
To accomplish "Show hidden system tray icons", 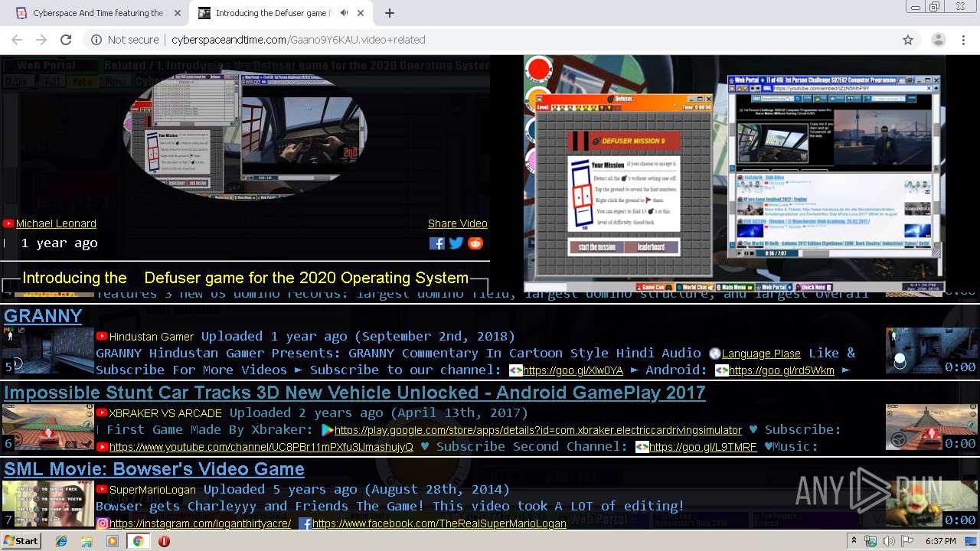I will coord(854,541).
